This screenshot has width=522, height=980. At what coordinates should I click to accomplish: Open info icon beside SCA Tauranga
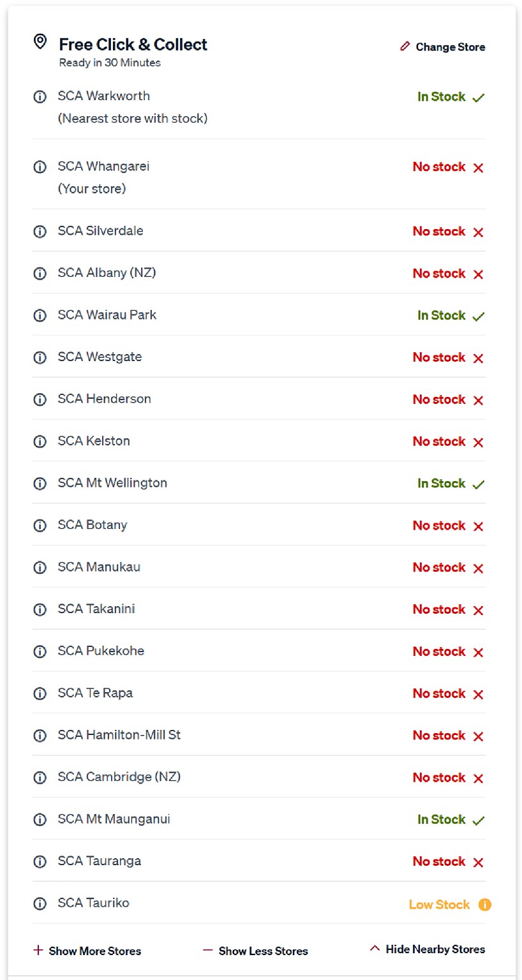point(40,861)
